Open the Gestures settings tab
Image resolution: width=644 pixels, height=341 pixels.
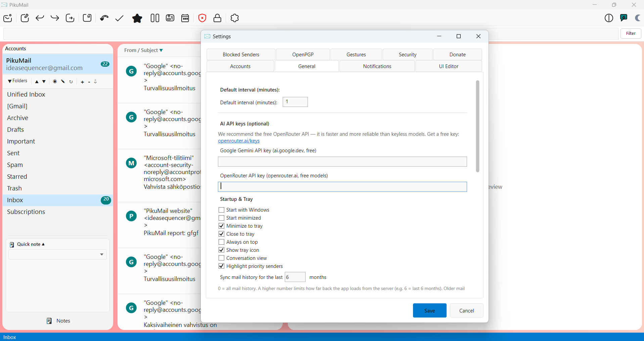tap(356, 54)
